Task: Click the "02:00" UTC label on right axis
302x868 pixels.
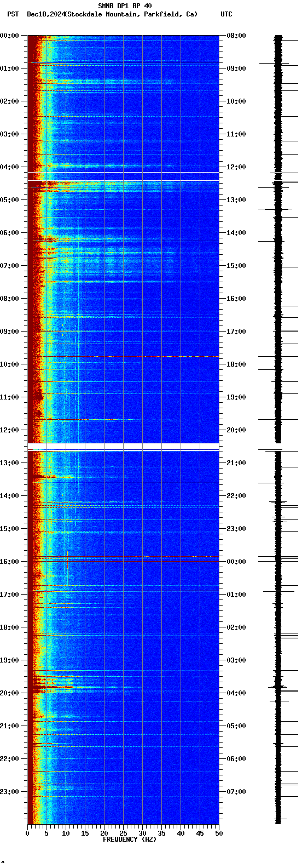Action: [x=236, y=627]
